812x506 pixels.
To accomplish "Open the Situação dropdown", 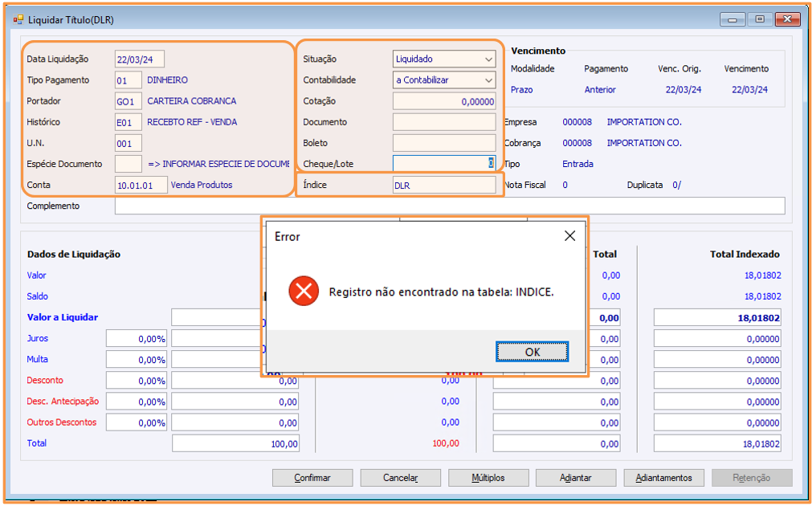I will tap(444, 59).
